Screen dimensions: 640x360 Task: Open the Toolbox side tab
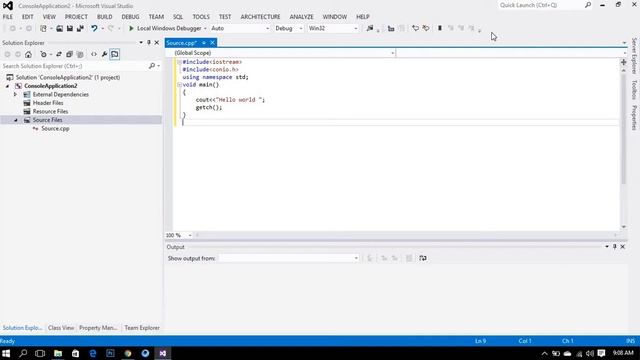634,89
